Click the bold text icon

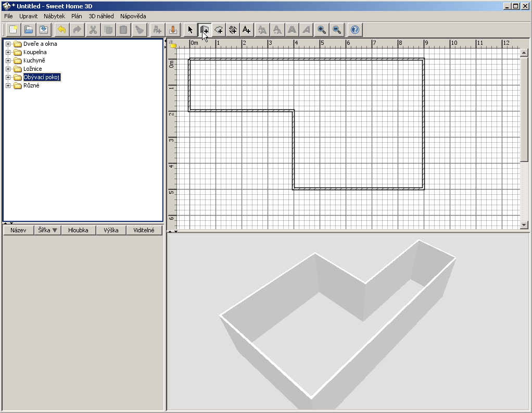292,30
